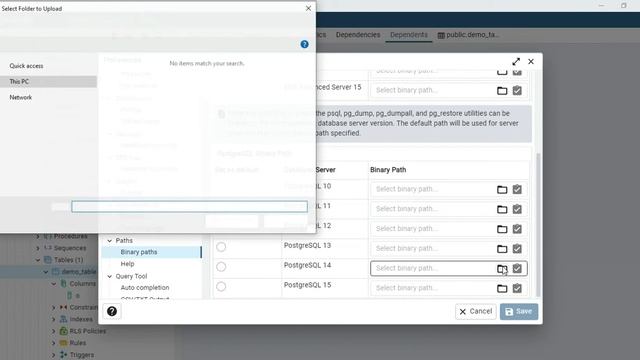Select Quick access in folder dialog

click(x=26, y=66)
